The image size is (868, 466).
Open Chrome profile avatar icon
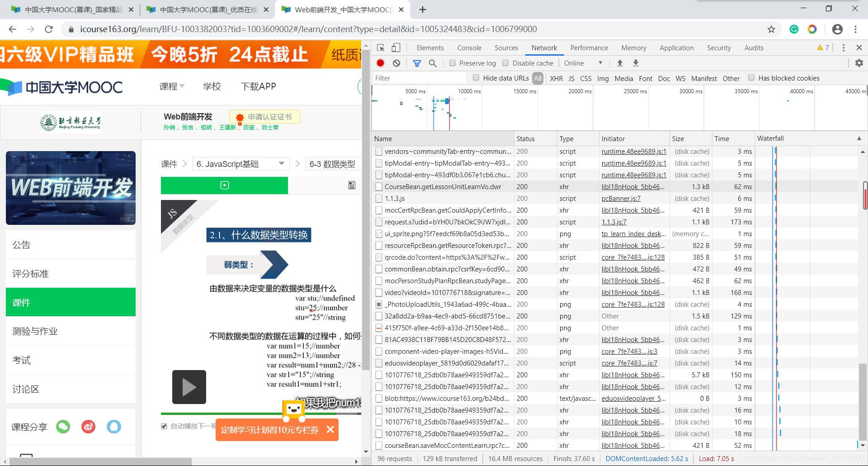(837, 29)
